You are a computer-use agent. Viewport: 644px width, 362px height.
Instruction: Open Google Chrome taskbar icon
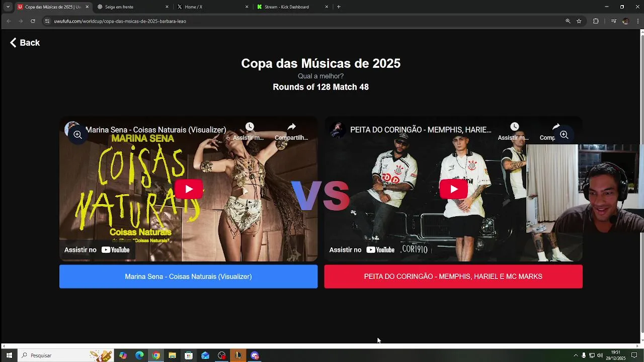coord(156,355)
